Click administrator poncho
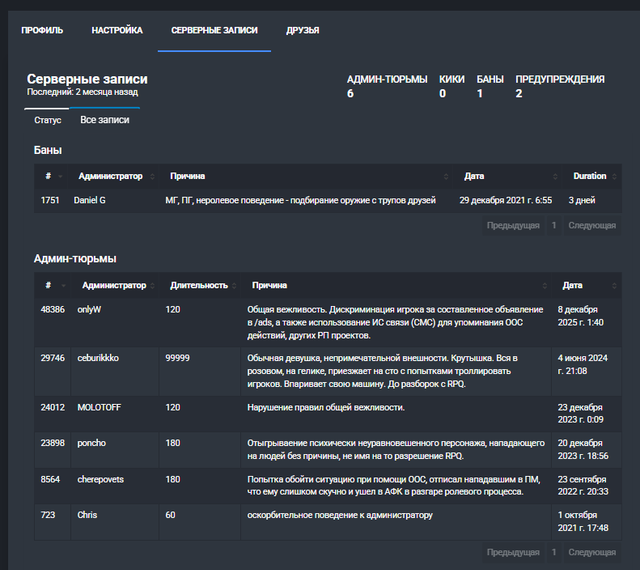Image resolution: width=640 pixels, height=570 pixels. pyautogui.click(x=91, y=443)
